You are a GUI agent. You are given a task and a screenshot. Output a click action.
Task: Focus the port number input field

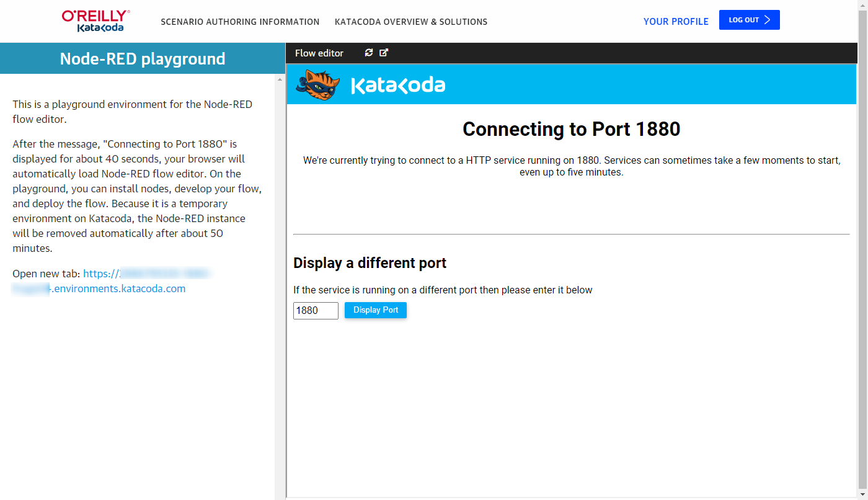point(316,311)
